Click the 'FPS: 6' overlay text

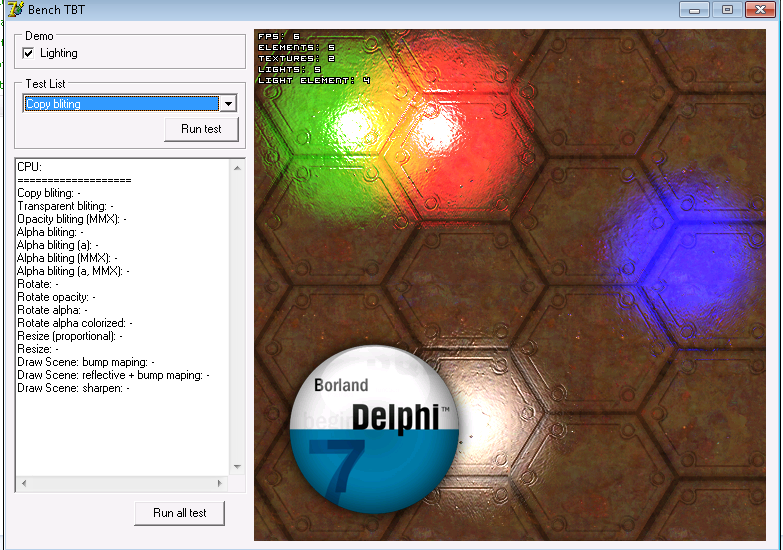[x=279, y=36]
